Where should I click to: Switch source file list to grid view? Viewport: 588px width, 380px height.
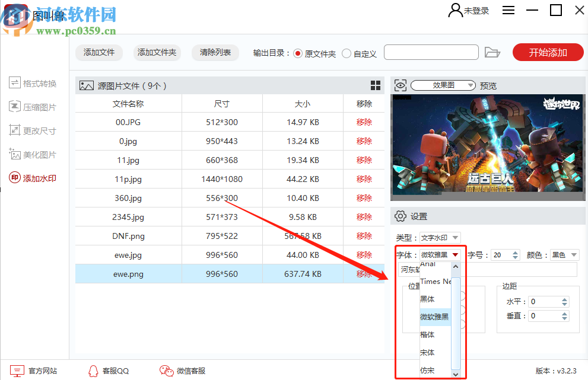point(376,85)
